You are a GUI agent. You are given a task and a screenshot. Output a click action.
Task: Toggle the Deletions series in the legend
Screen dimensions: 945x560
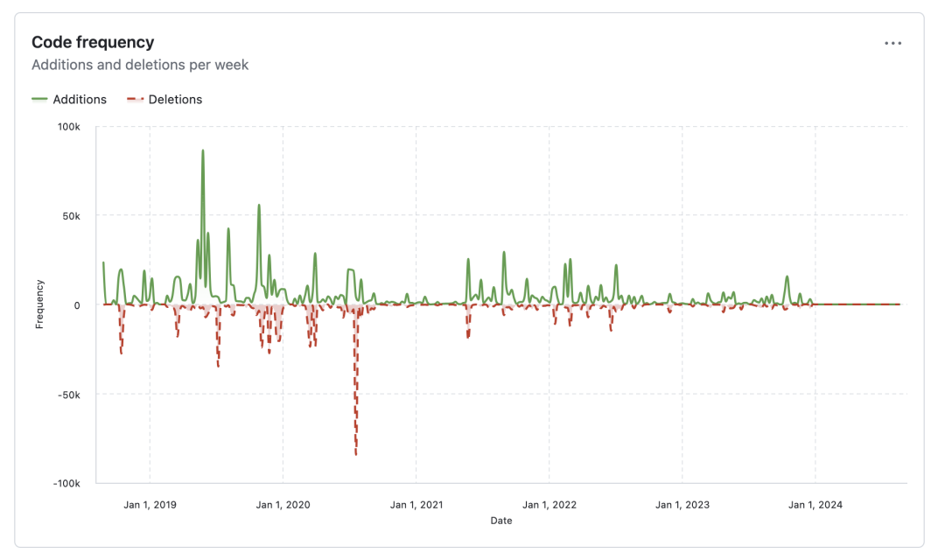coord(175,100)
